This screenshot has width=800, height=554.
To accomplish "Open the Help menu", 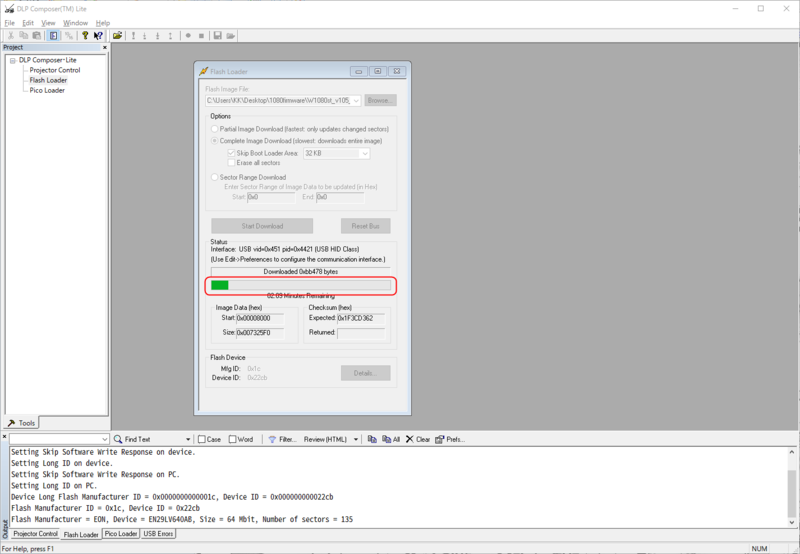I will 103,23.
